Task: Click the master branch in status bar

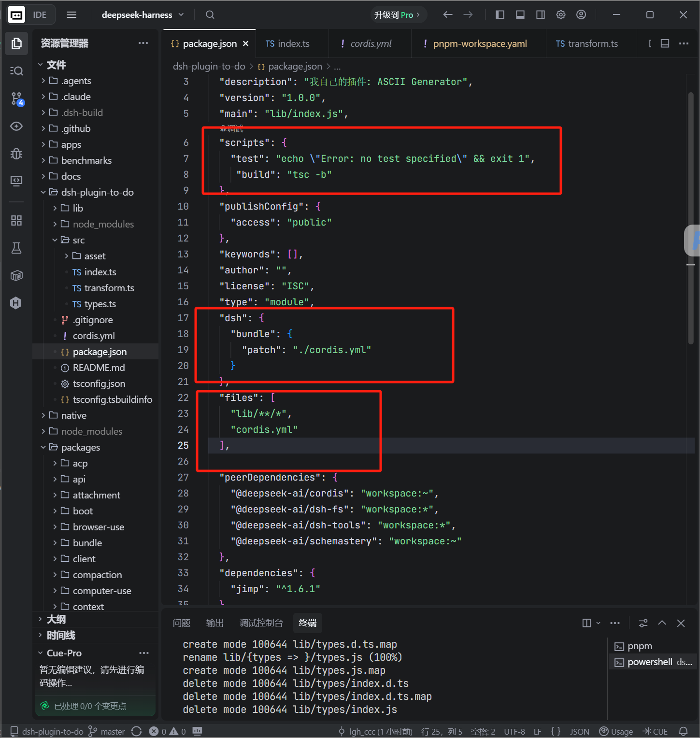Action: (107, 731)
